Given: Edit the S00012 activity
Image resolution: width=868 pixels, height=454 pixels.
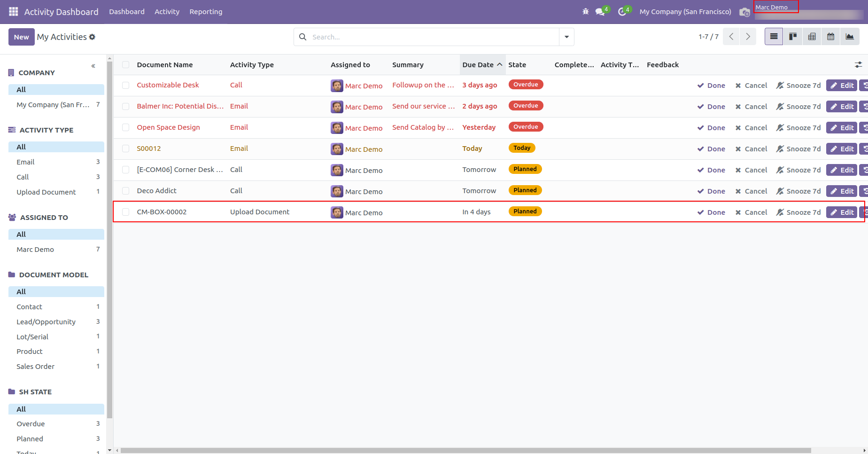Looking at the screenshot, I should pyautogui.click(x=842, y=149).
